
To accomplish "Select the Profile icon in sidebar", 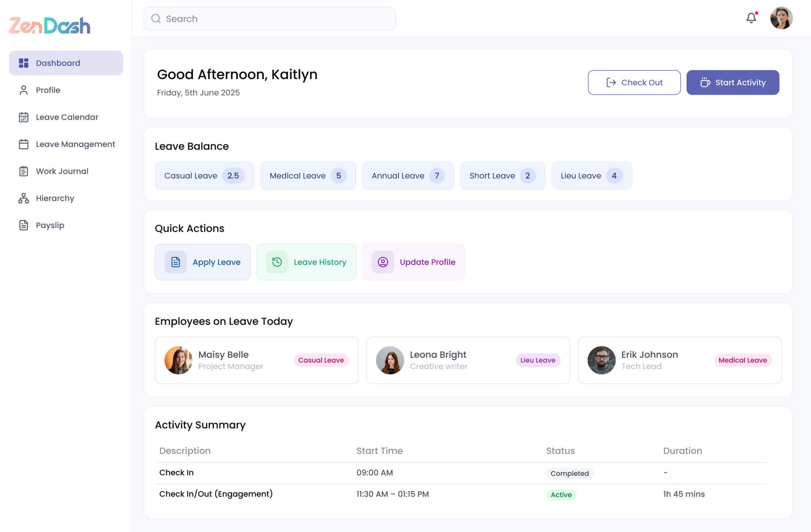I will point(23,90).
